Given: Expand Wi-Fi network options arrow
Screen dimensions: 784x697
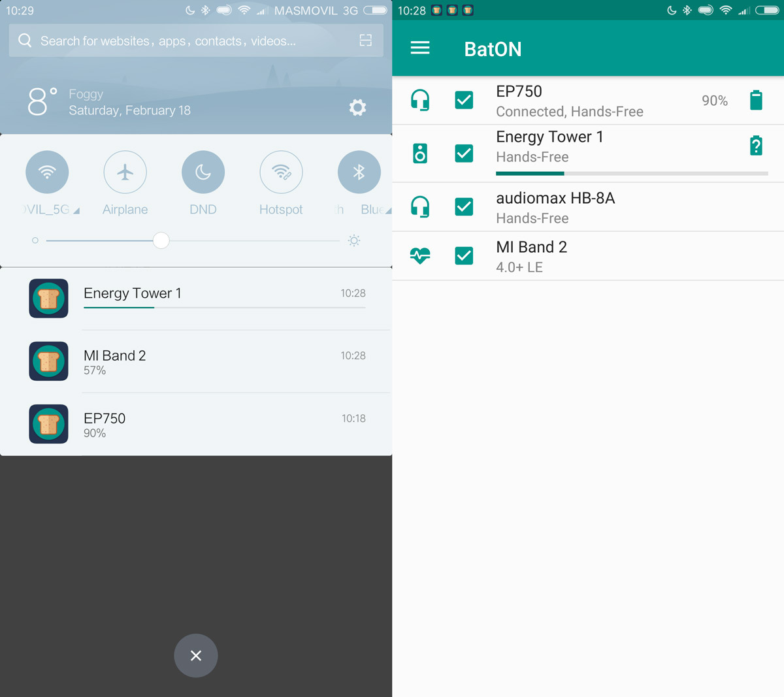Looking at the screenshot, I should pyautogui.click(x=76, y=211).
